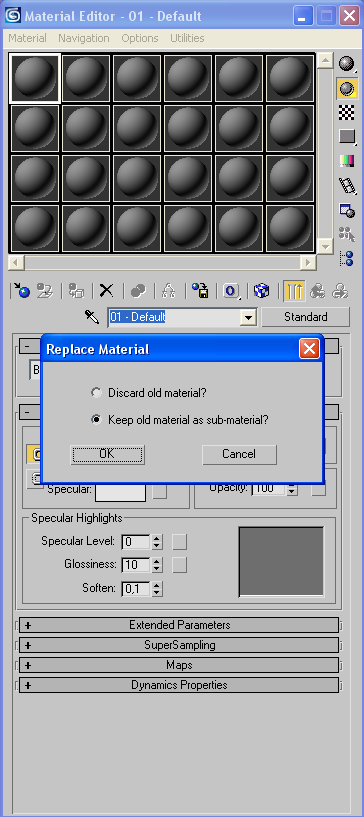
Task: Click sample slots vertical scrollbar up arrow
Action: click(325, 60)
